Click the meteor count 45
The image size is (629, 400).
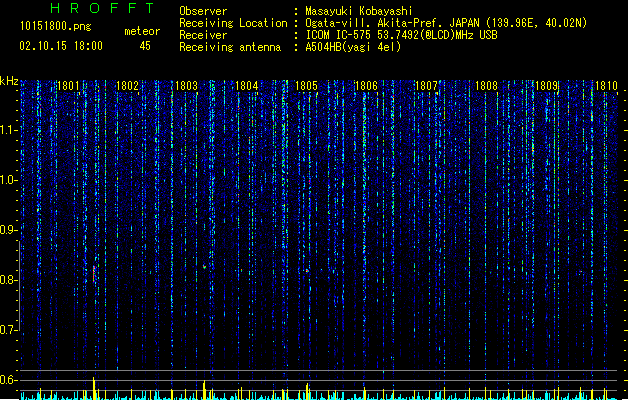[145, 46]
